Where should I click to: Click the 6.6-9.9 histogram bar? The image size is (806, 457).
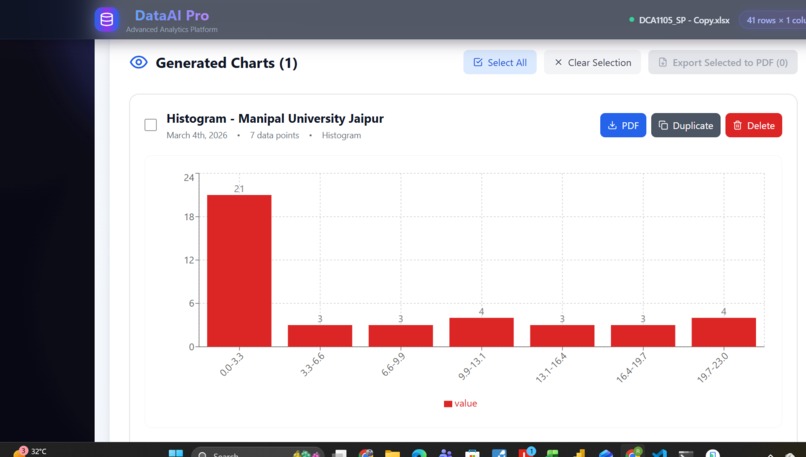400,336
